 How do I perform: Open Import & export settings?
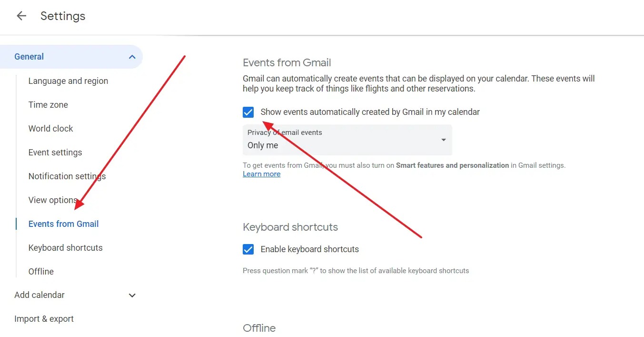coord(44,319)
